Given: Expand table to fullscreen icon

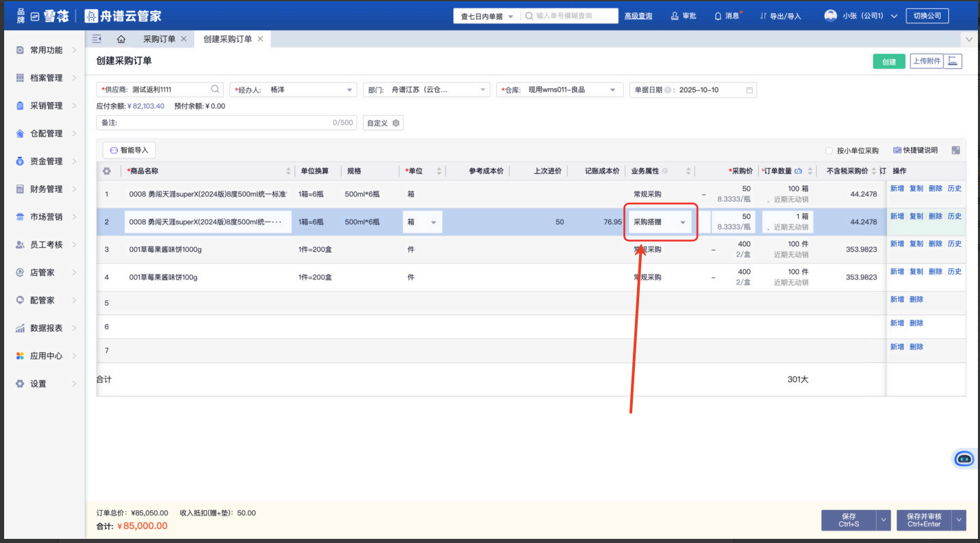Looking at the screenshot, I should 956,150.
